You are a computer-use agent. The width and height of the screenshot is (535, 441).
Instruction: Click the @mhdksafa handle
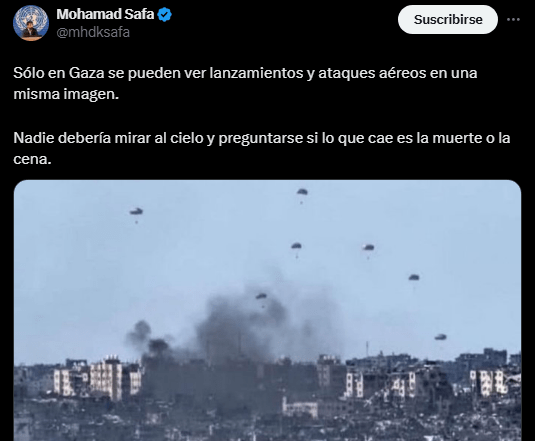tap(93, 32)
